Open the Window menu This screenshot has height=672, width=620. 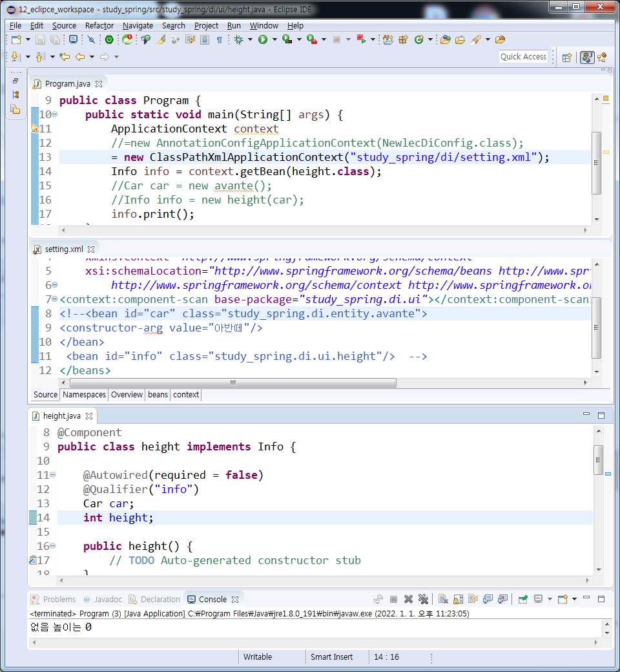(264, 26)
